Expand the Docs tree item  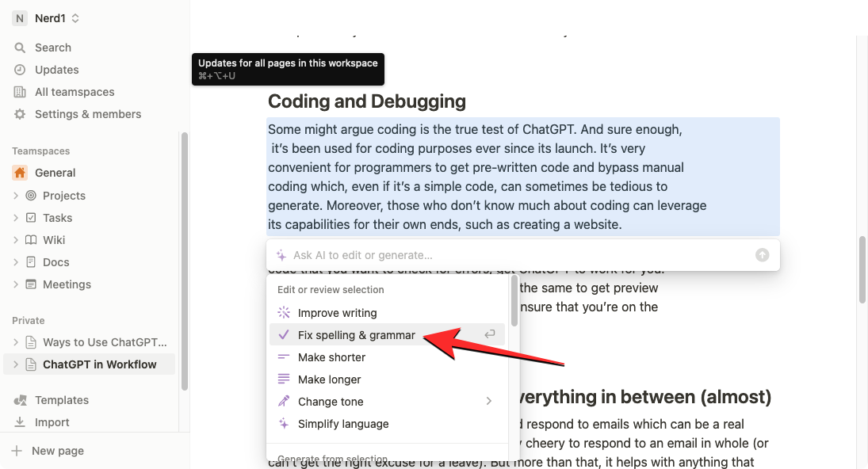pos(16,261)
